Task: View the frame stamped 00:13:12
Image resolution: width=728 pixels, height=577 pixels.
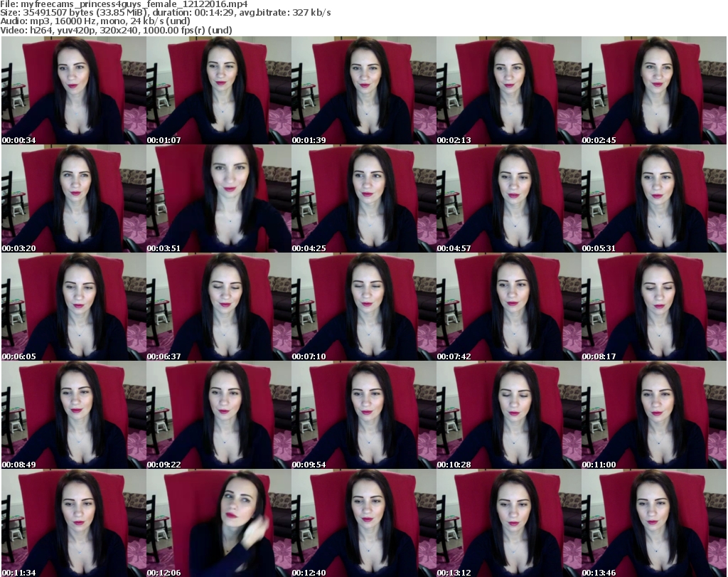Action: pyautogui.click(x=508, y=523)
